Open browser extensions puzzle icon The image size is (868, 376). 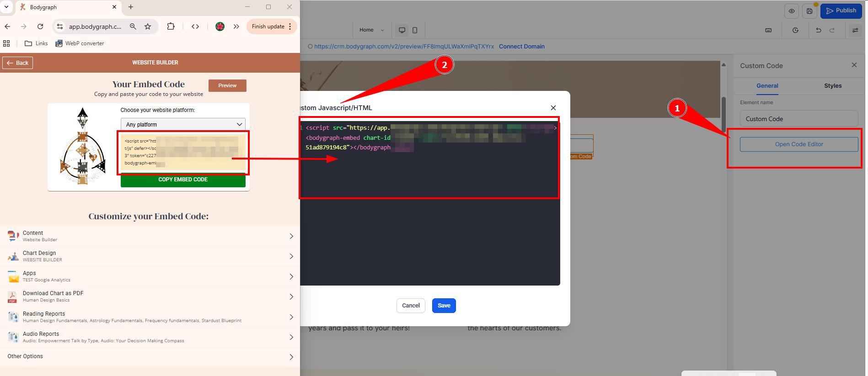coord(171,26)
